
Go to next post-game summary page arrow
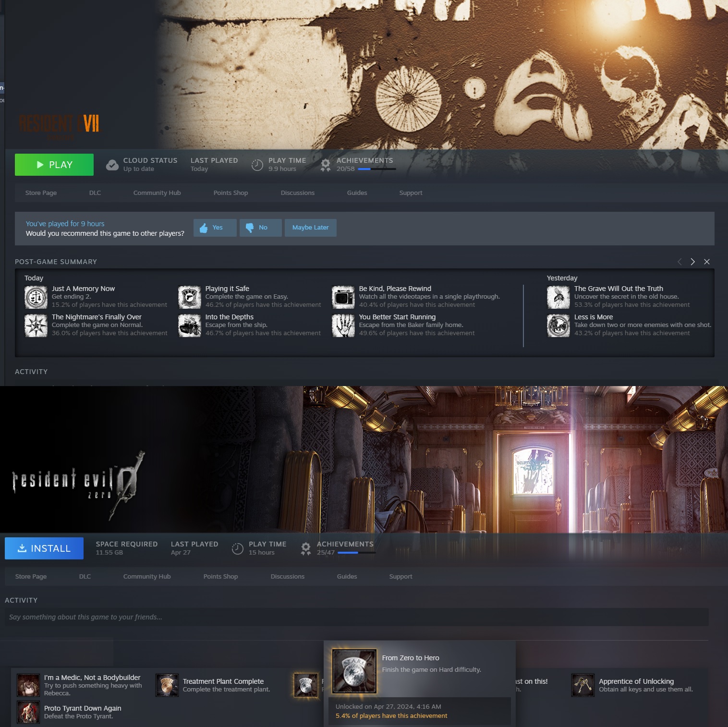coord(692,262)
